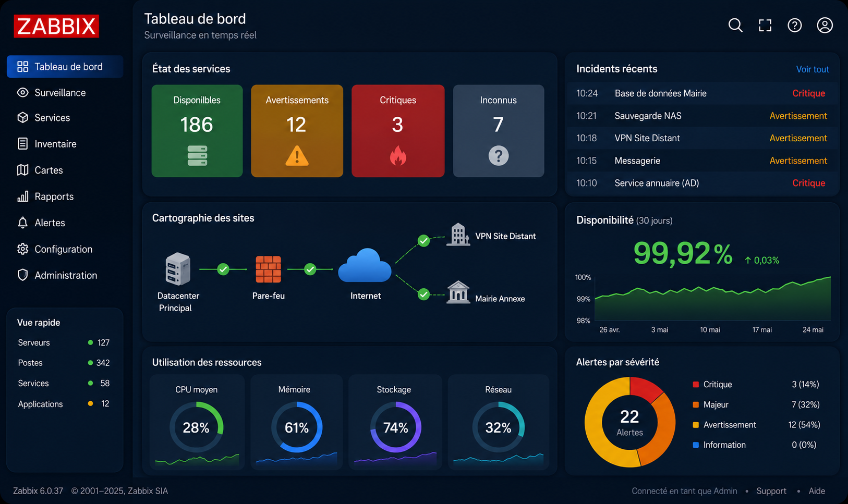
Task: Open the Disponibles services card
Action: [x=197, y=131]
